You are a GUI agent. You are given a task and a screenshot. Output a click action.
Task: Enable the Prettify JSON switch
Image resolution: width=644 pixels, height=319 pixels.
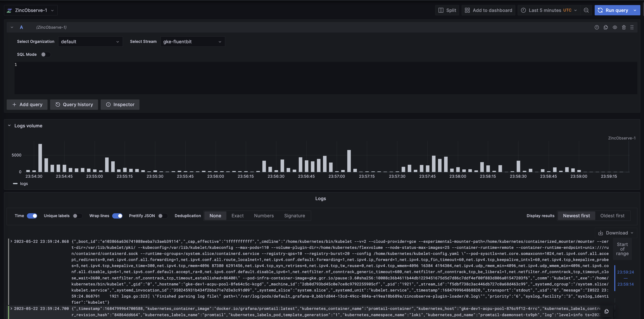click(x=163, y=216)
